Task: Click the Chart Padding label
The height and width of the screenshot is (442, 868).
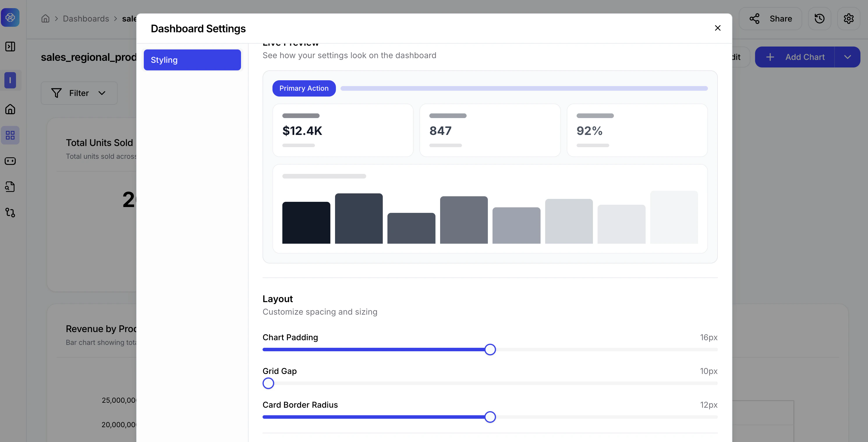Action: coord(290,337)
